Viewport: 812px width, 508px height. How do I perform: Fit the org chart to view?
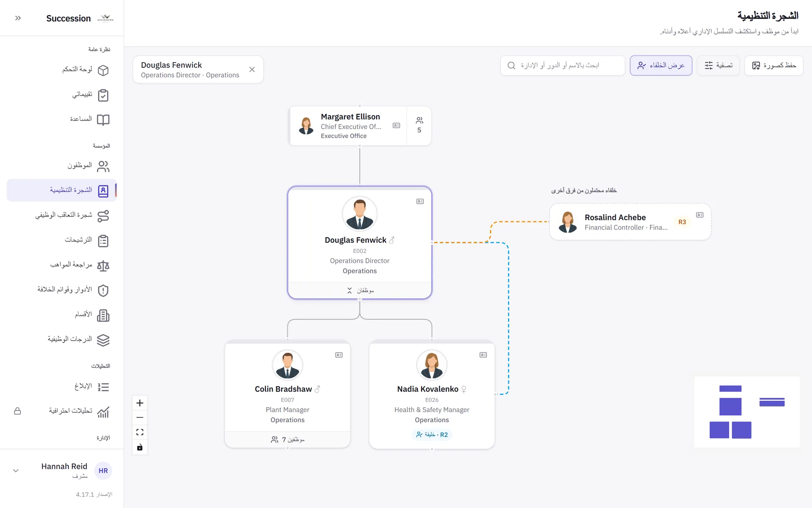pos(140,432)
